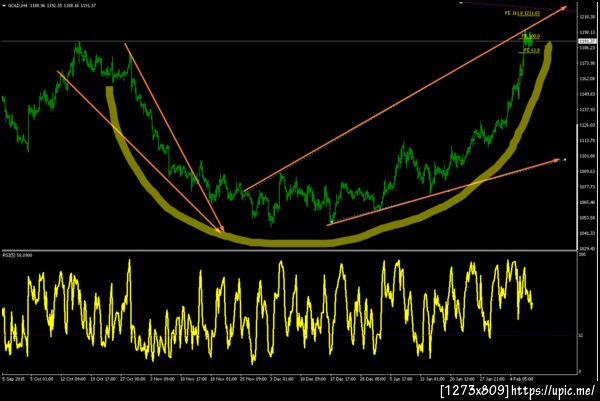The height and width of the screenshot is (401, 600).
Task: Click the 1162.08 price scale label
Action: [x=587, y=79]
